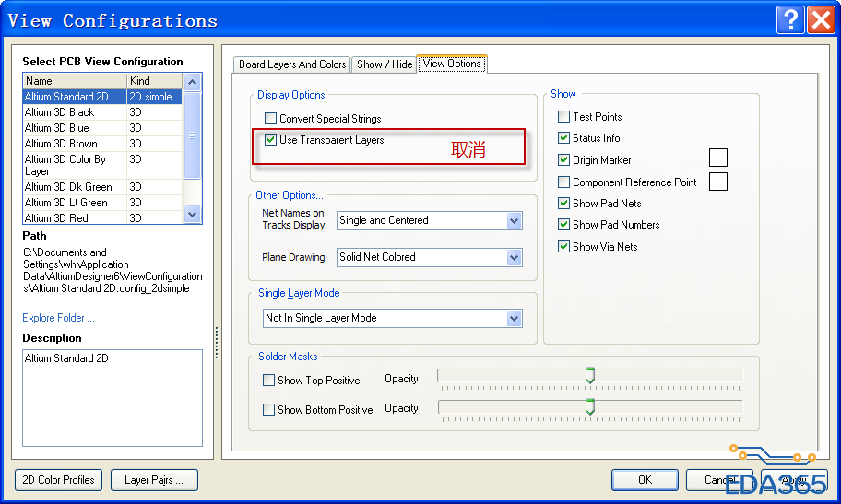841x504 pixels.
Task: Click the Description text box
Action: coord(113,398)
